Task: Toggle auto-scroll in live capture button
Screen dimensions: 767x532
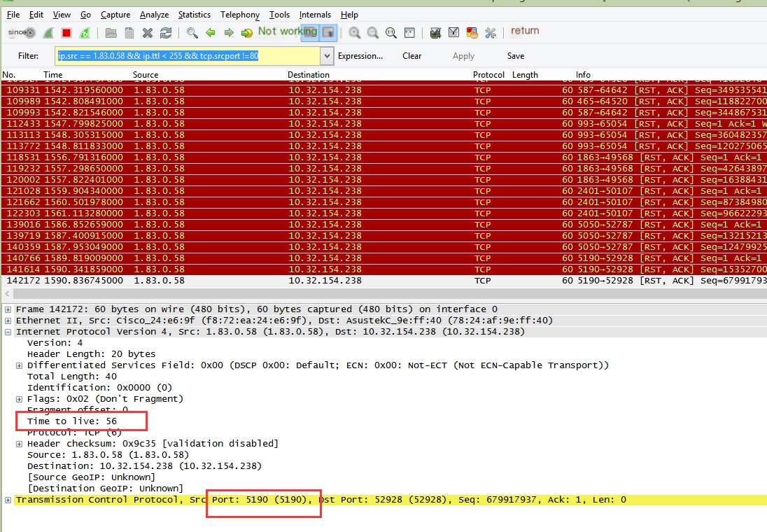Action: coord(328,32)
